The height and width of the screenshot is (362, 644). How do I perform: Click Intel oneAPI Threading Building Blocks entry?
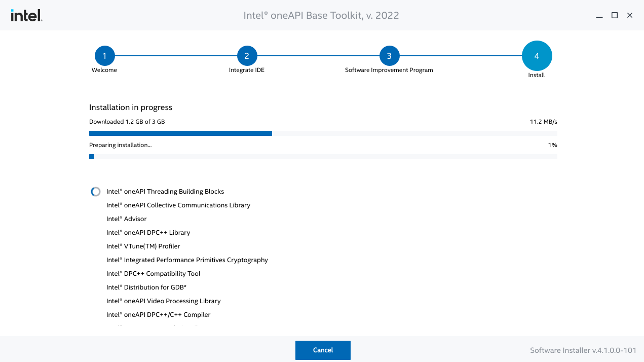coord(165,192)
